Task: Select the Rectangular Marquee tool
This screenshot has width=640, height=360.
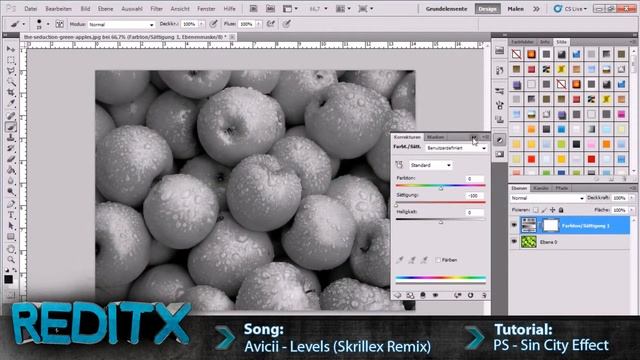Action: pyautogui.click(x=11, y=60)
